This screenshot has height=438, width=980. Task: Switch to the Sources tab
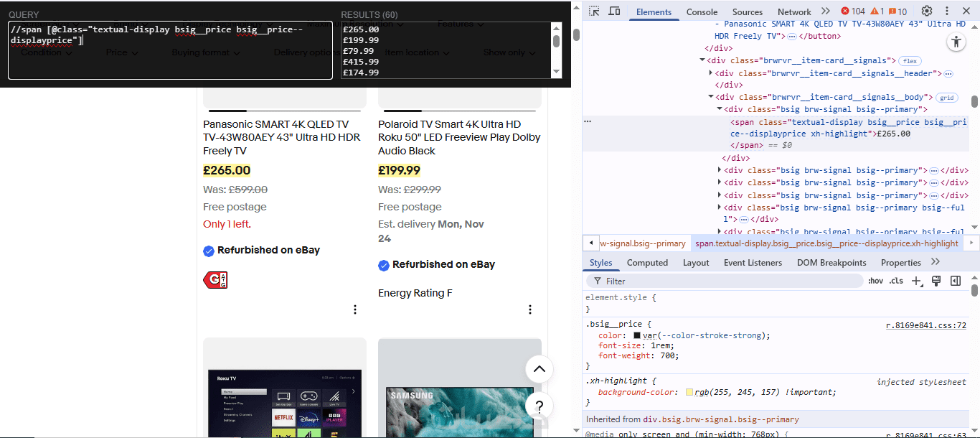[x=748, y=11]
